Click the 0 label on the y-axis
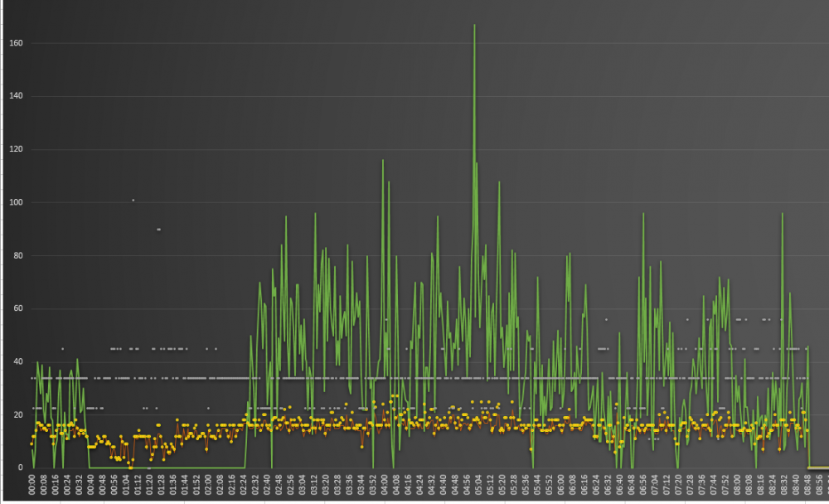The height and width of the screenshot is (504, 829). [21, 468]
